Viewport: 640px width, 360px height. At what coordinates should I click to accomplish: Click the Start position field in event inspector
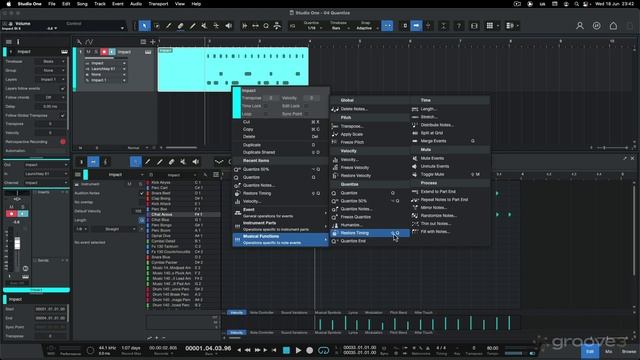click(x=50, y=309)
